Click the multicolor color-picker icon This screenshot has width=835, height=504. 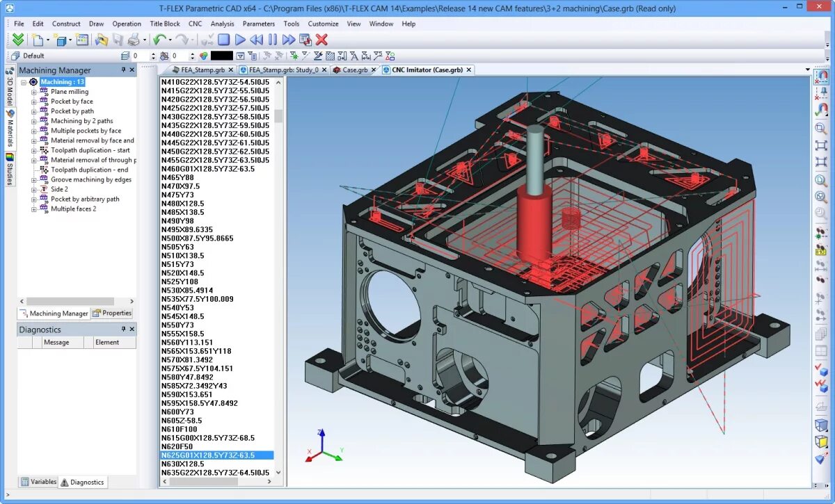[204, 56]
